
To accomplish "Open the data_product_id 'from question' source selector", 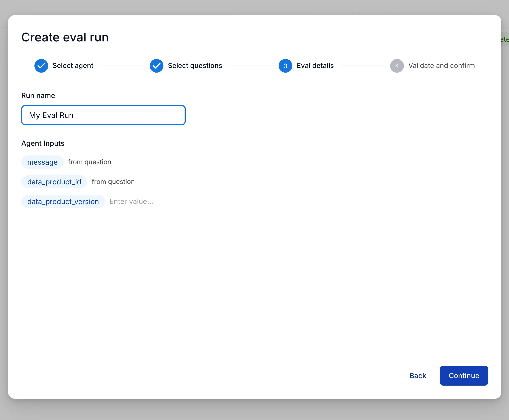I will coord(113,182).
